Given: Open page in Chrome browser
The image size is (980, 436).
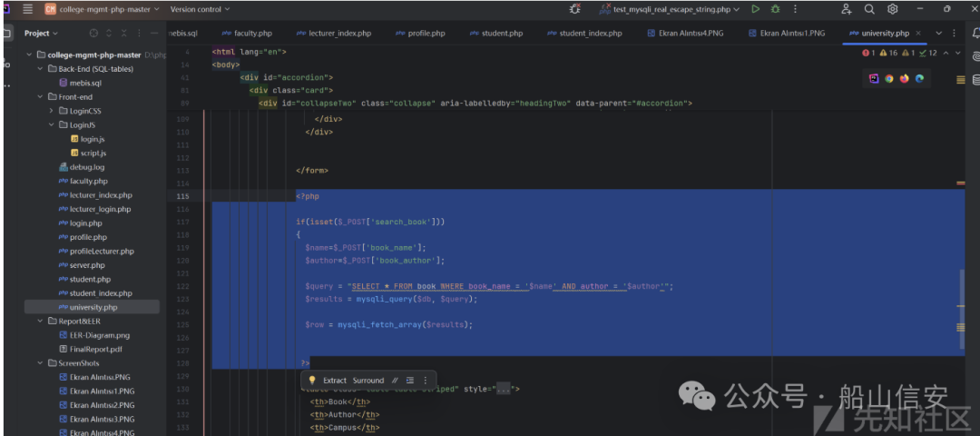Looking at the screenshot, I should click(888, 79).
